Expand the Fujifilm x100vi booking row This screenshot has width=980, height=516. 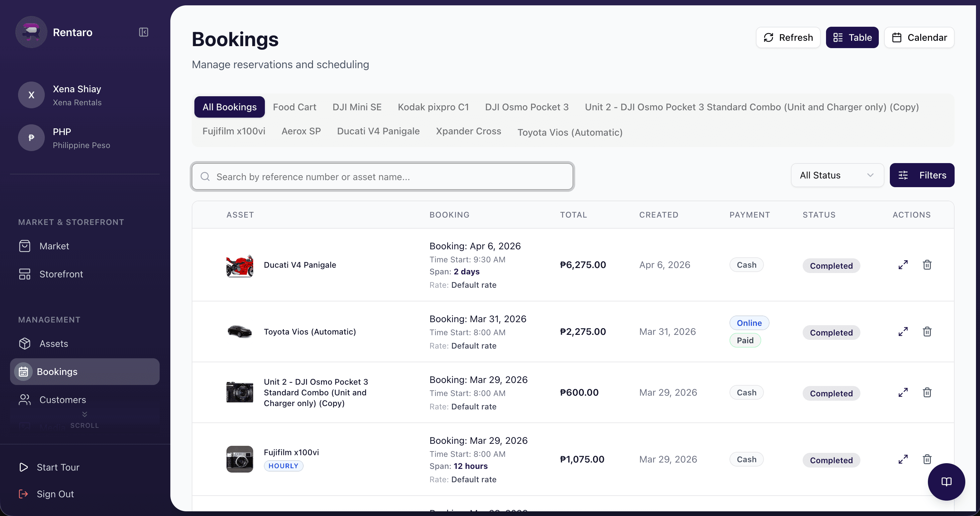tap(903, 459)
